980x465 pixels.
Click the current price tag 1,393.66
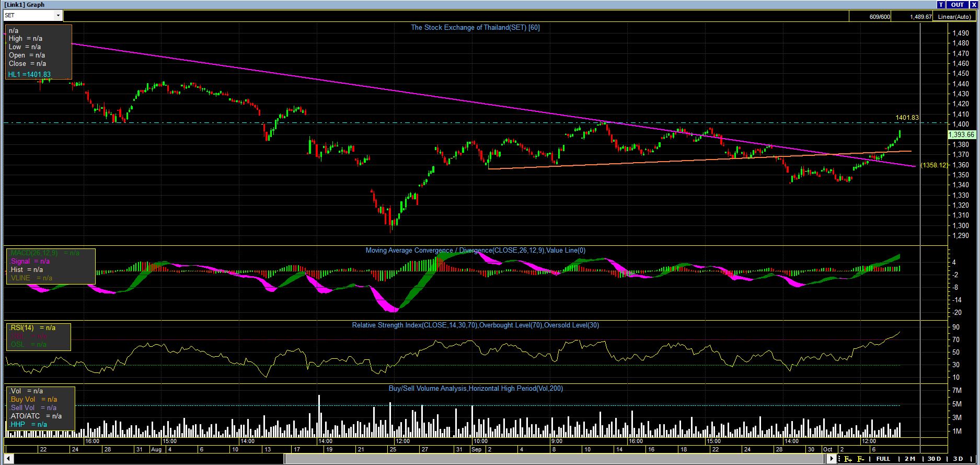(x=961, y=134)
